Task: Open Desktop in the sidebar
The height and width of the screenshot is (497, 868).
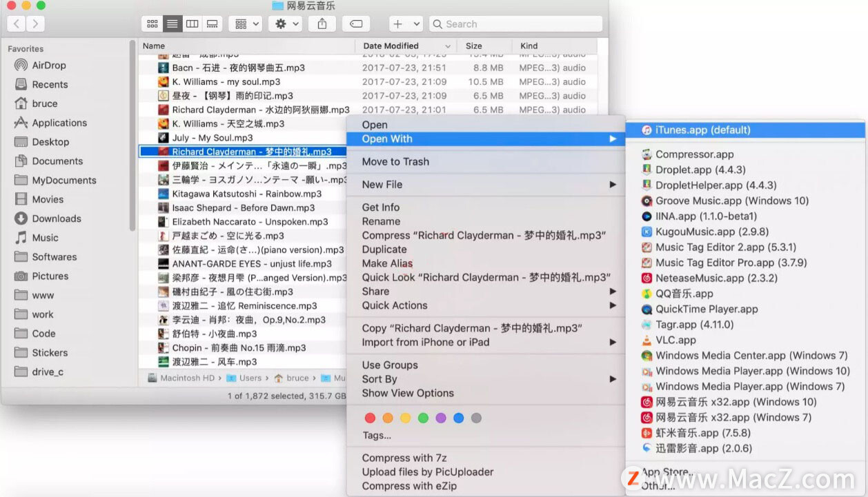Action: [x=50, y=142]
